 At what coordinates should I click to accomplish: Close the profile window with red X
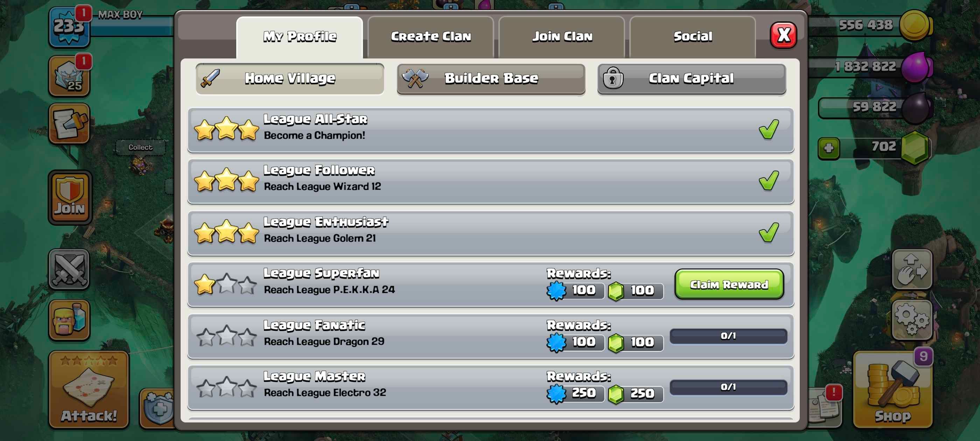click(x=783, y=35)
